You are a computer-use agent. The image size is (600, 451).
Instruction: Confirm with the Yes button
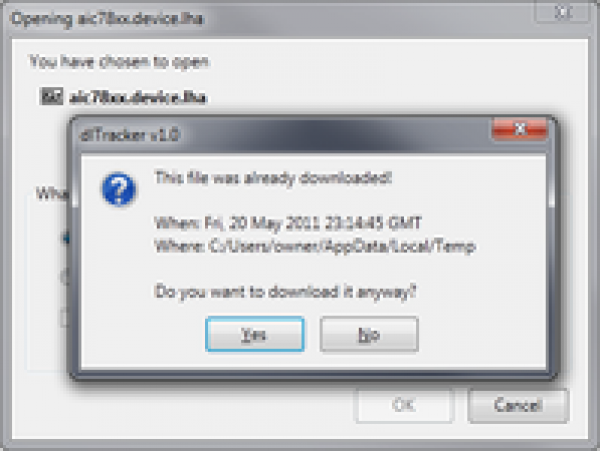click(x=255, y=334)
